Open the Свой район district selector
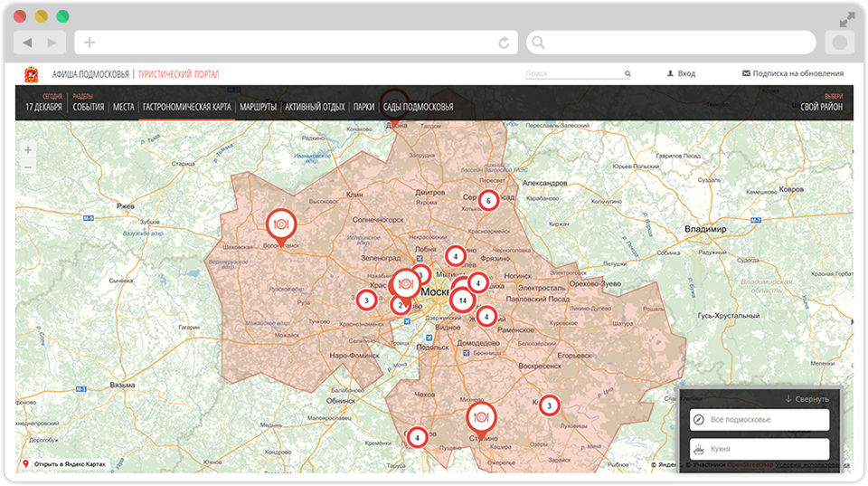Screen dimensions: 868x486 click(821, 107)
